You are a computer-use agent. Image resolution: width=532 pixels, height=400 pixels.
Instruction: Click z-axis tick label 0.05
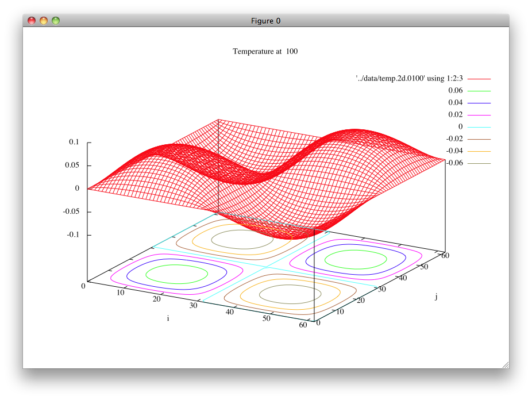[x=72, y=165]
